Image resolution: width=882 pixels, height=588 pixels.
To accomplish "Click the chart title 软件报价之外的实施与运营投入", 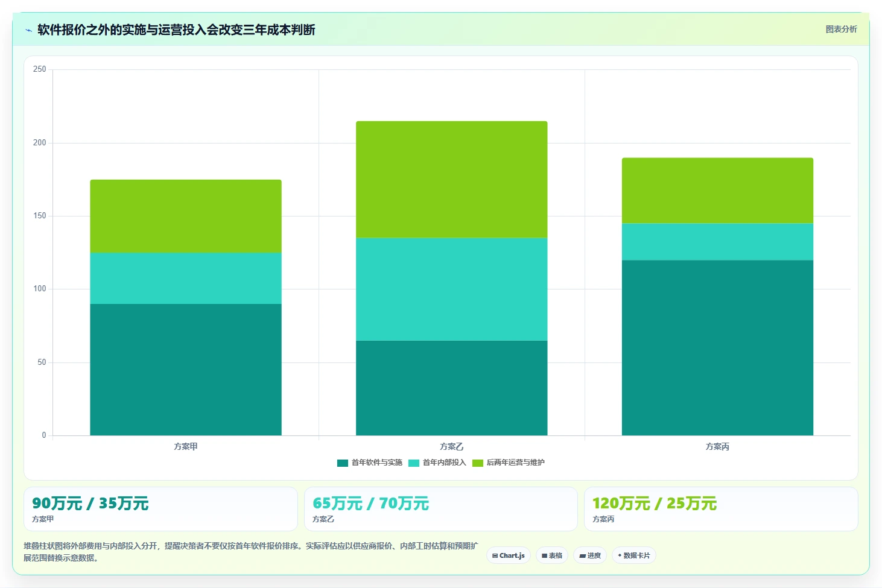I will 176,30.
